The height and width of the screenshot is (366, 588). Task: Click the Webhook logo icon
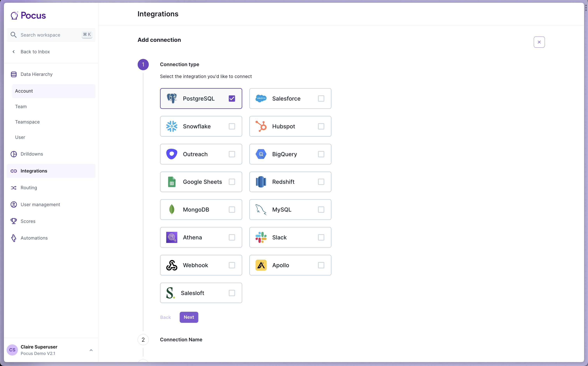click(x=171, y=265)
